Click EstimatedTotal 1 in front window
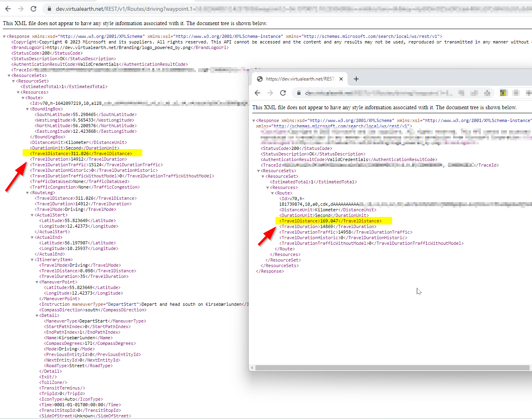The image size is (532, 419). pyautogui.click(x=314, y=182)
